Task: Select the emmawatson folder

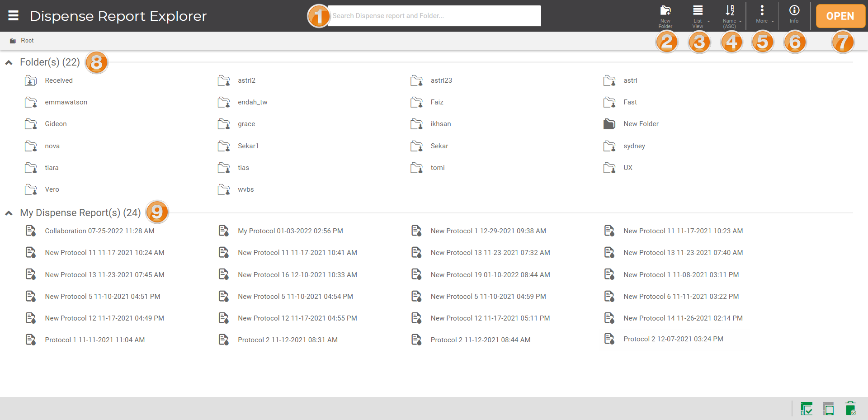Action: [x=66, y=102]
